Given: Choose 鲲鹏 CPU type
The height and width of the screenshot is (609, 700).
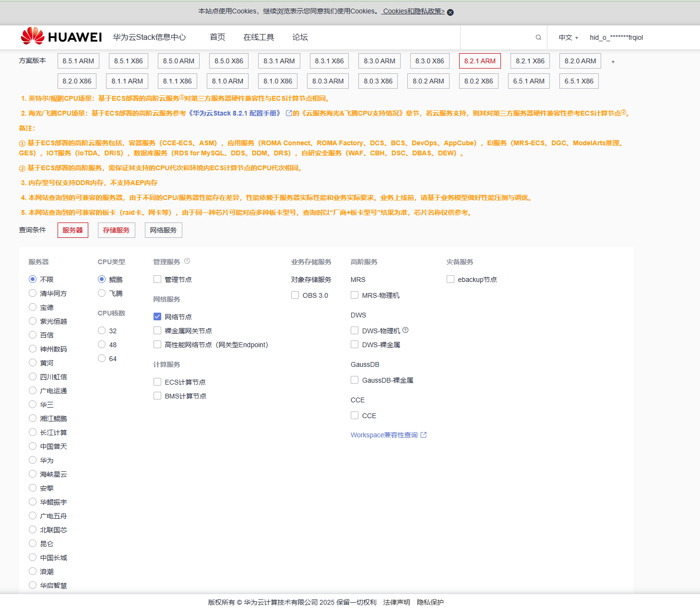Looking at the screenshot, I should [102, 279].
